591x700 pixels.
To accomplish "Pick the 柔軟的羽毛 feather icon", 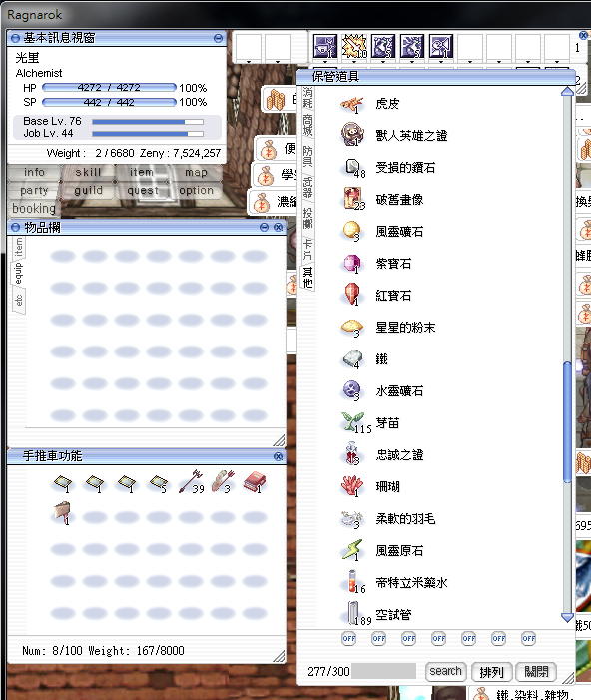I will (351, 518).
